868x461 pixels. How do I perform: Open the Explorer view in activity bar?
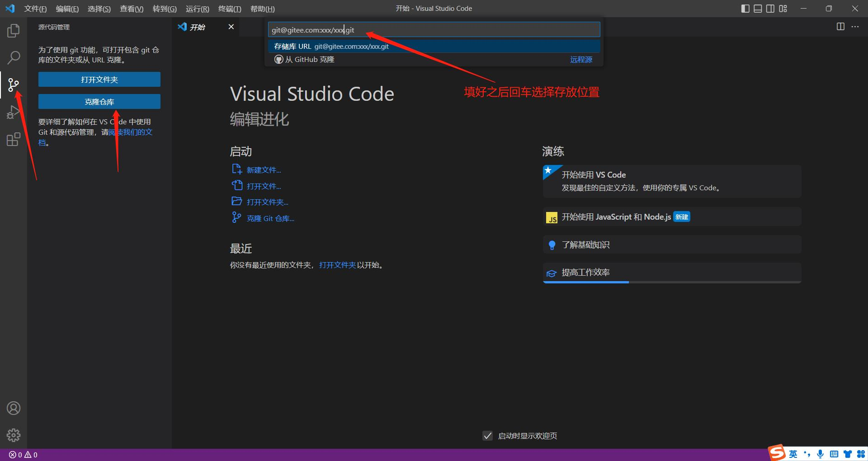pyautogui.click(x=14, y=31)
